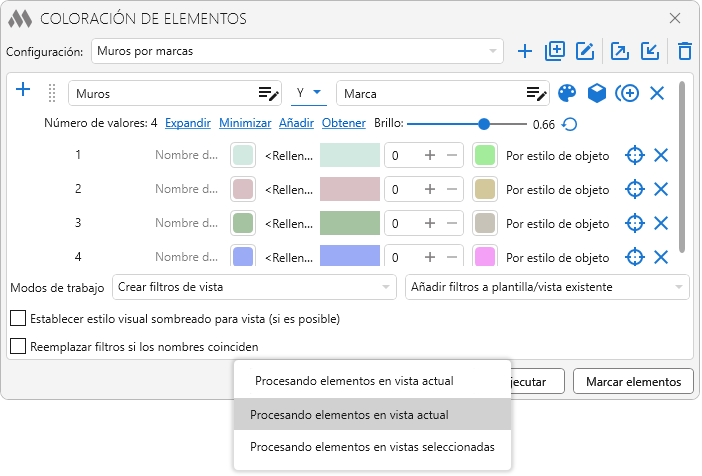Open the 'Y' logical operator dropdown

311,93
